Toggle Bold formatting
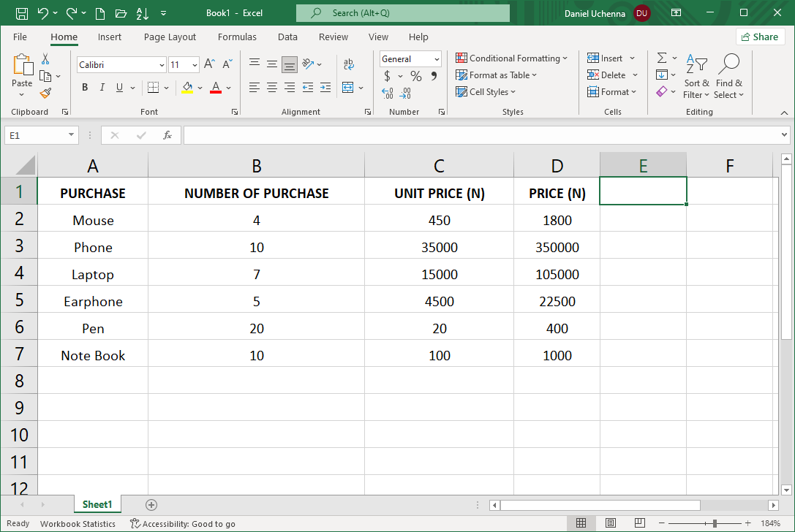795x532 pixels. (85, 88)
